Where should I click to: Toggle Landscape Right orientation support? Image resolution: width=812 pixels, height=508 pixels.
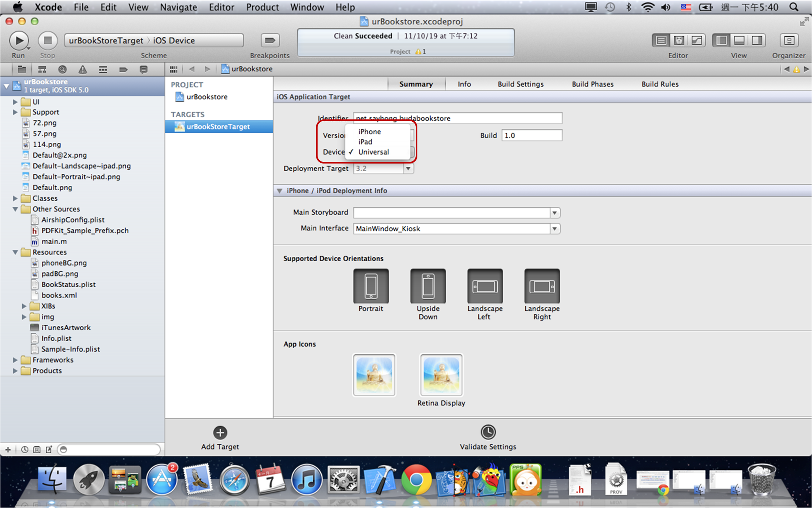click(542, 286)
